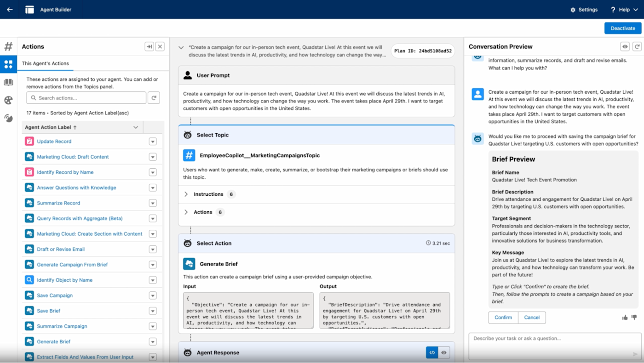Open dropdown for Save Campaign row
This screenshot has height=363, width=644.
pyautogui.click(x=153, y=295)
